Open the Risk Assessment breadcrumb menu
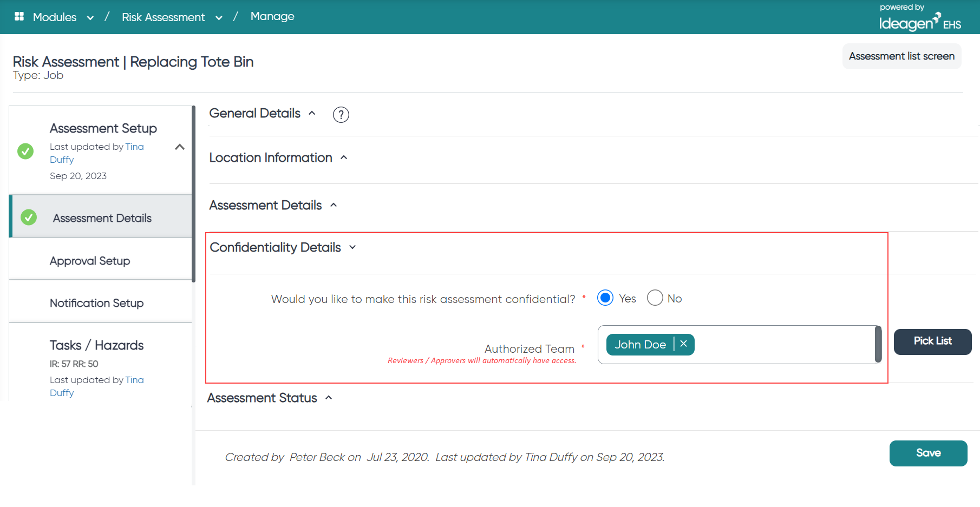 164,17
